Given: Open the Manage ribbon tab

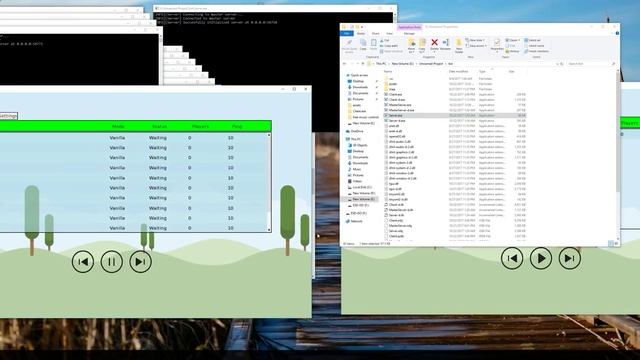Looking at the screenshot, I should pyautogui.click(x=409, y=33).
